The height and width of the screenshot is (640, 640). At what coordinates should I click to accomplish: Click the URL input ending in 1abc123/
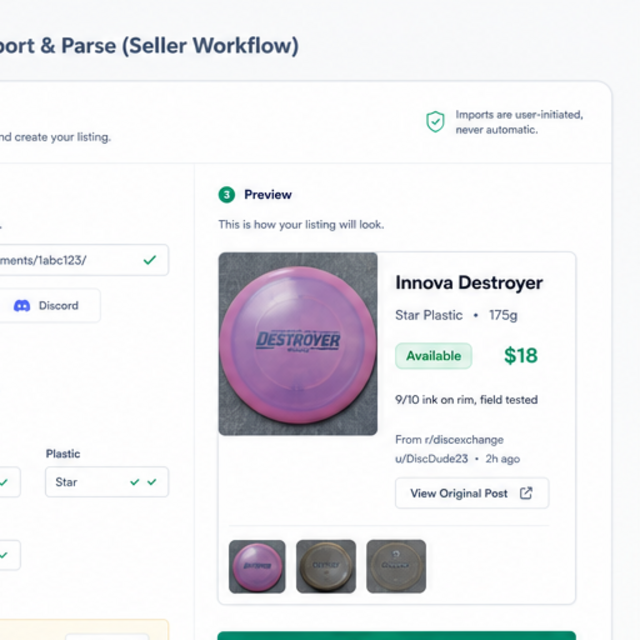84,260
